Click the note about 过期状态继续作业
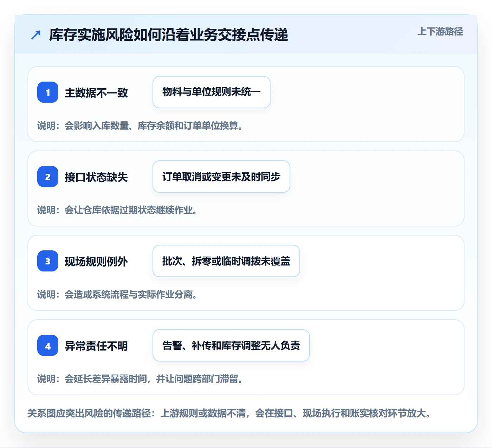This screenshot has width=492, height=448. [118, 210]
